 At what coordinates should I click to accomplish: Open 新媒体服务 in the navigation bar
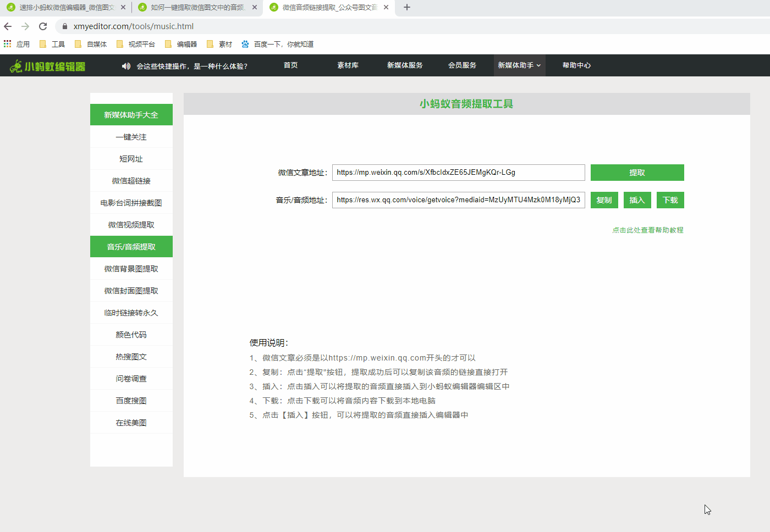pyautogui.click(x=405, y=65)
